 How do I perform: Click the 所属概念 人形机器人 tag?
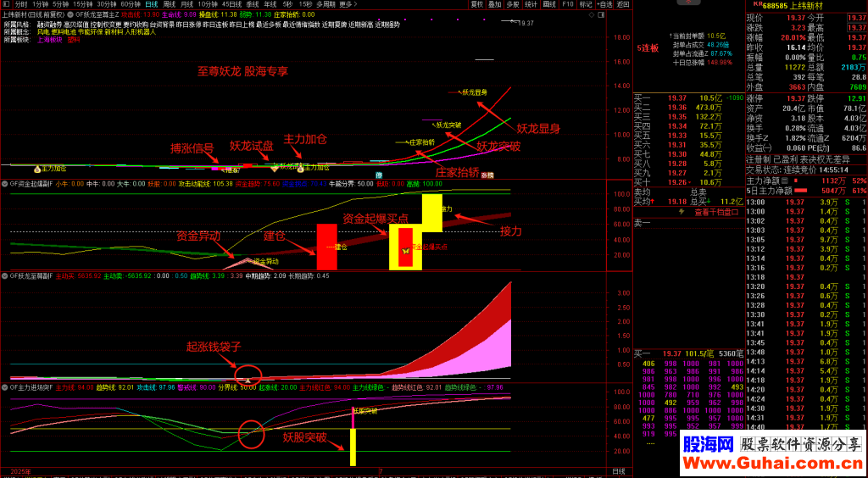click(x=141, y=32)
